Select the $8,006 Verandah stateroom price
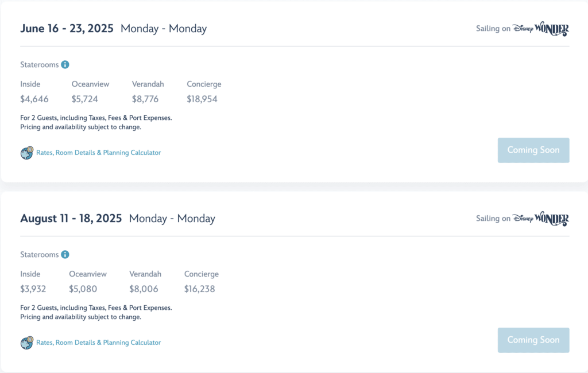 tap(144, 289)
